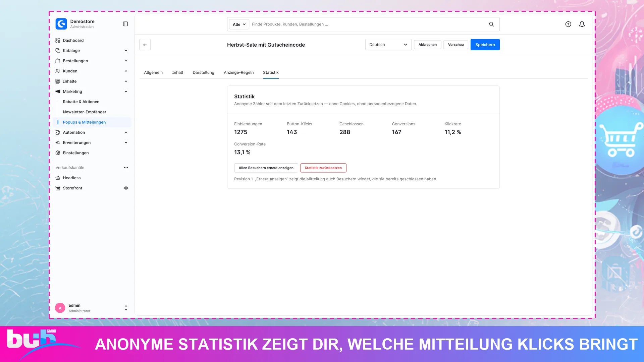This screenshot has width=644, height=362.
Task: Switch to the Inhalt tab
Action: pyautogui.click(x=178, y=72)
